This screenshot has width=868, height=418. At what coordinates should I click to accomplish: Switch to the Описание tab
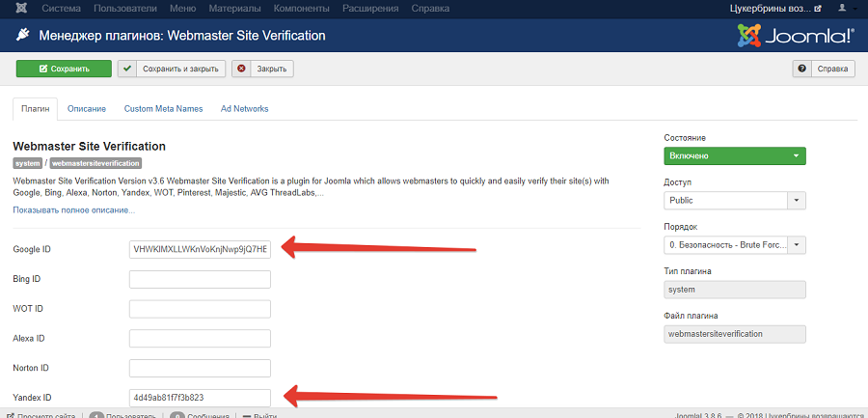(87, 109)
